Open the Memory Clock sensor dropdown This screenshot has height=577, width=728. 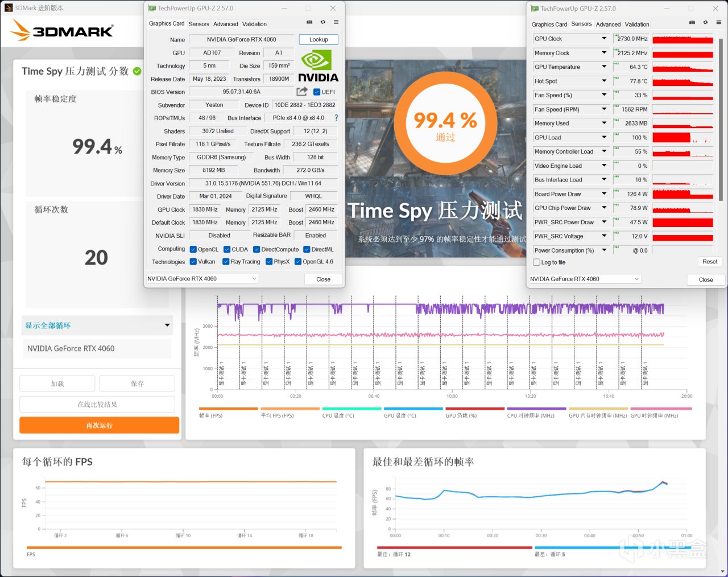[x=604, y=53]
